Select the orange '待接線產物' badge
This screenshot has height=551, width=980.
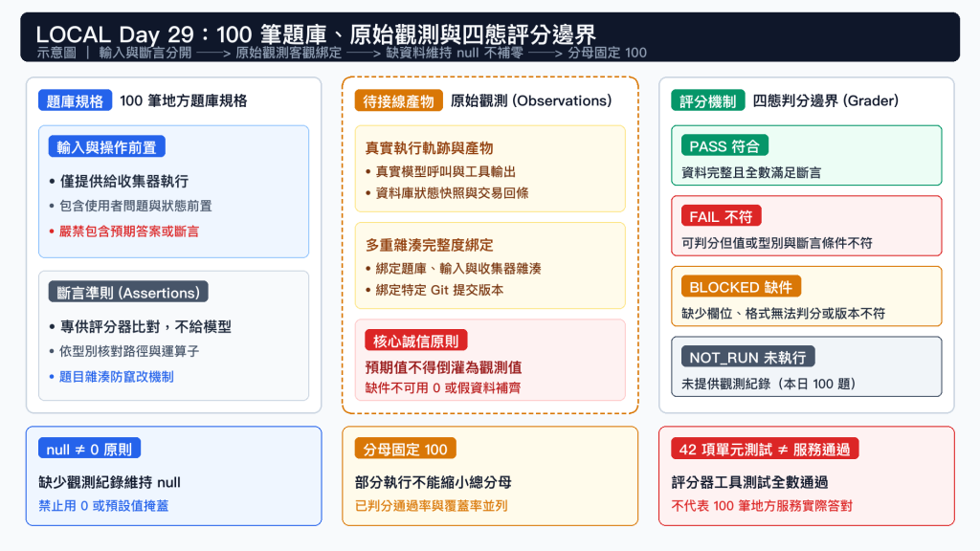(x=398, y=100)
